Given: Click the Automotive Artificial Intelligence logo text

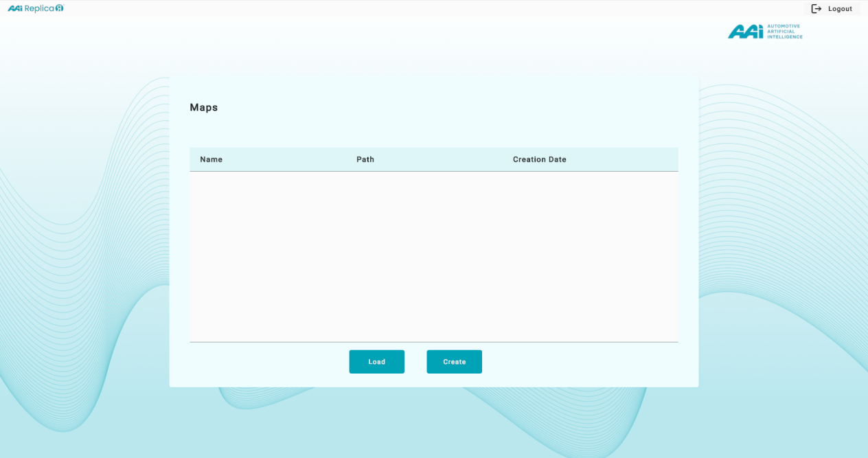Looking at the screenshot, I should click(784, 32).
